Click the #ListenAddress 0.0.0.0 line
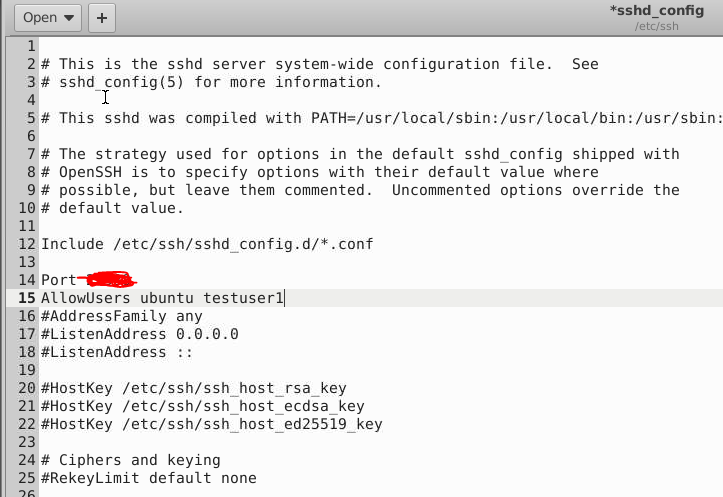723x497 pixels. 139,334
